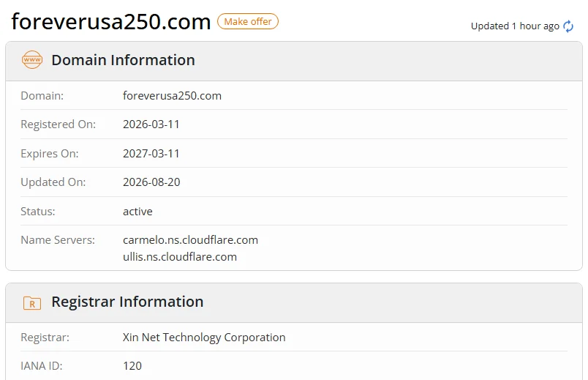Select name server ullis.ns.cloudflare.com
588x380 pixels.
180,257
